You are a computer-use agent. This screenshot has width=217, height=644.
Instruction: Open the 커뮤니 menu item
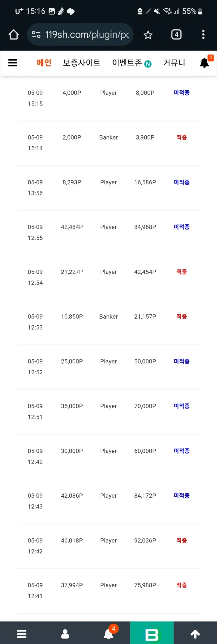[174, 63]
